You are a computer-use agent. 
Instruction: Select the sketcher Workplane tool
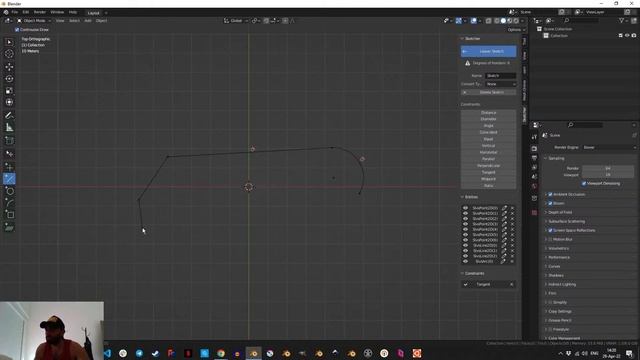[x=9, y=227]
